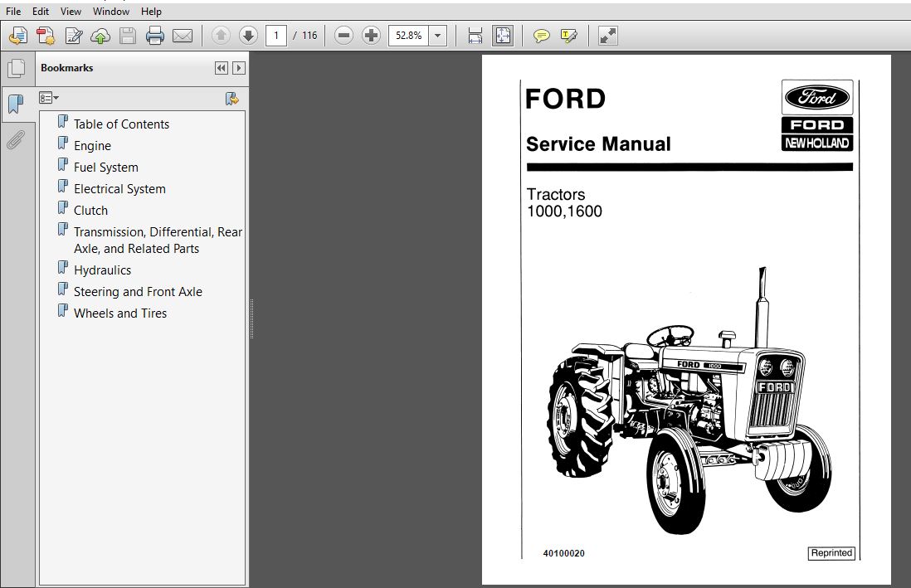
Task: Click the 'Reprinted' box on the cover
Action: tap(831, 553)
